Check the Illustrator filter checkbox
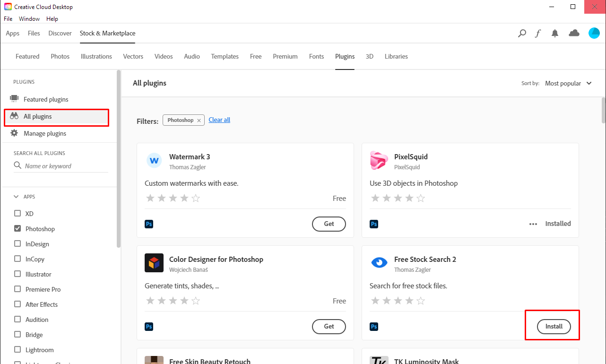606x364 pixels. click(17, 274)
